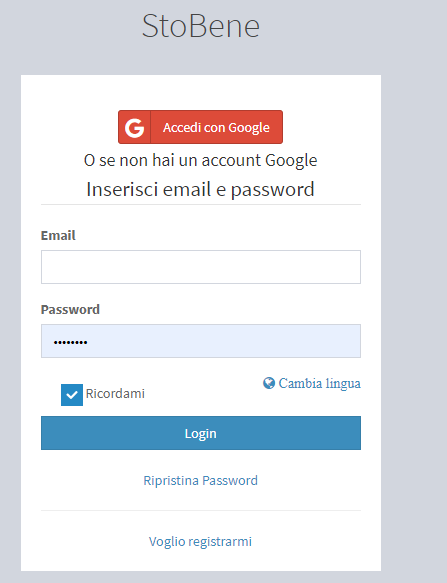Click the globe icon beside Cambia lingua
This screenshot has width=447, height=583.
click(268, 383)
